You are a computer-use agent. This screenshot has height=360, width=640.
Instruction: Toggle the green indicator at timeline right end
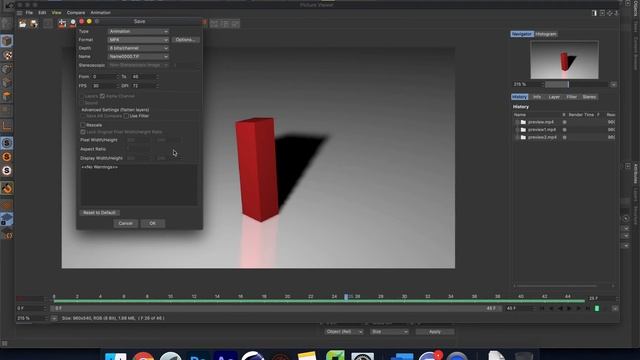(x=597, y=309)
